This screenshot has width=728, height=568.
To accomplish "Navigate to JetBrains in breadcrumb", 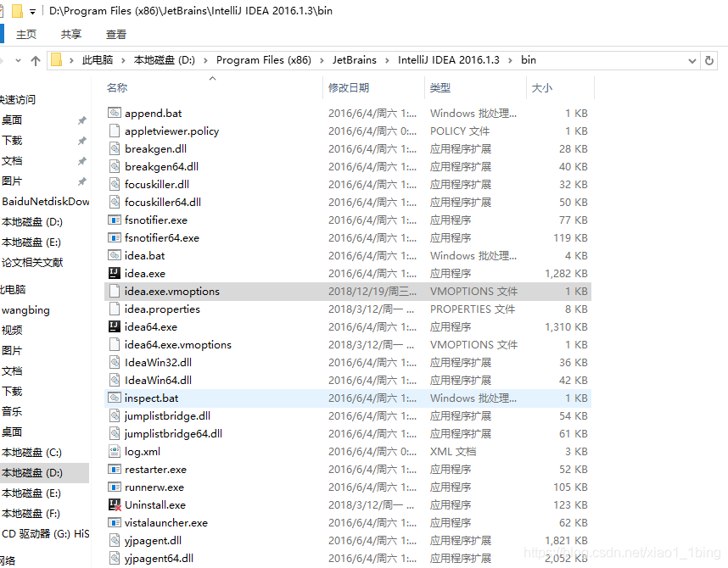I will pyautogui.click(x=355, y=60).
